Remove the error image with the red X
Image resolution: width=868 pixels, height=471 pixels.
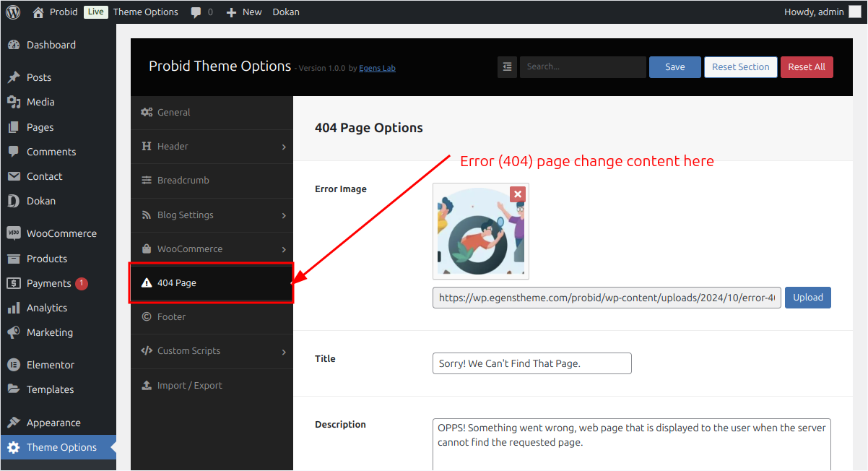point(517,194)
